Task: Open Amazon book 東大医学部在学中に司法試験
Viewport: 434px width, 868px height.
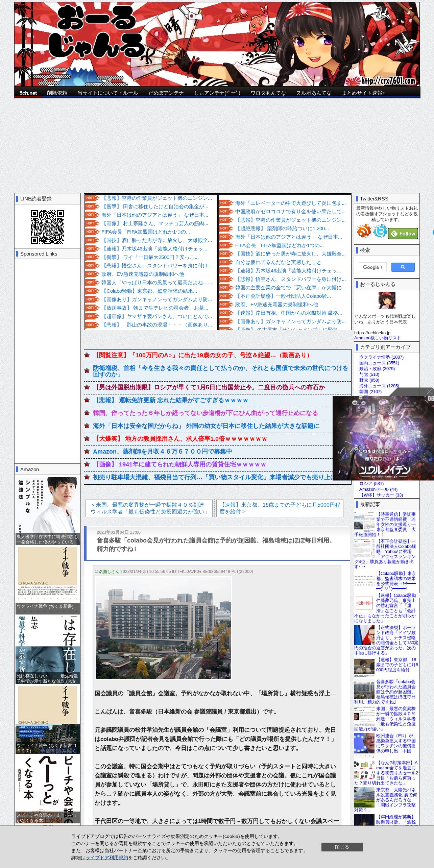Action: coord(47,510)
